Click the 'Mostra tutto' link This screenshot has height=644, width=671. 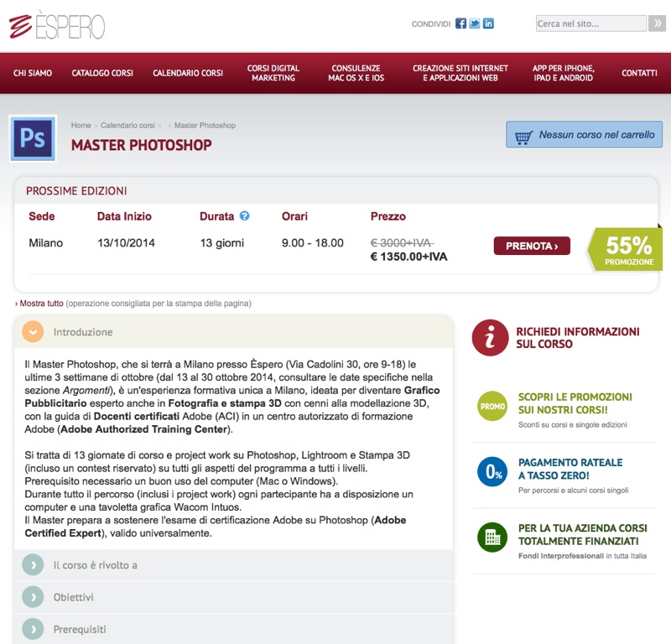[x=41, y=304]
